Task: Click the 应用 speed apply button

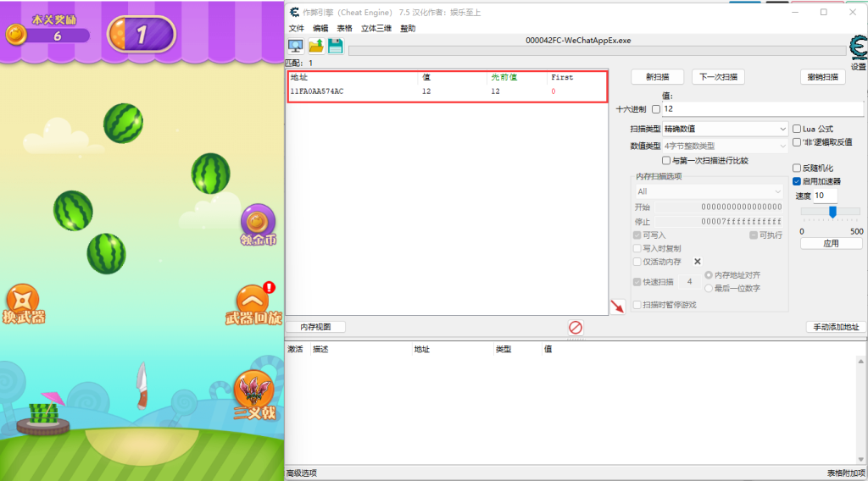Action: tap(831, 243)
